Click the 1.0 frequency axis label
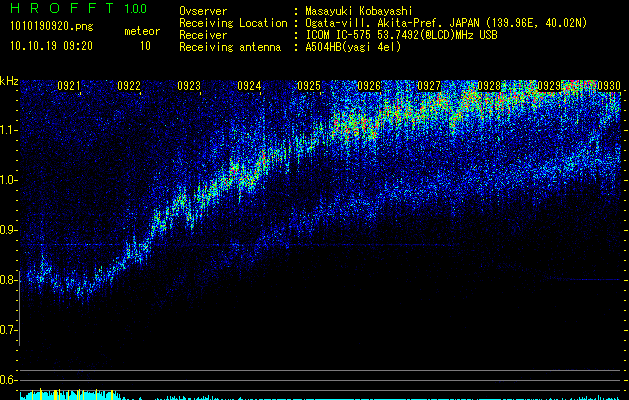The image size is (629, 400). click(x=8, y=180)
